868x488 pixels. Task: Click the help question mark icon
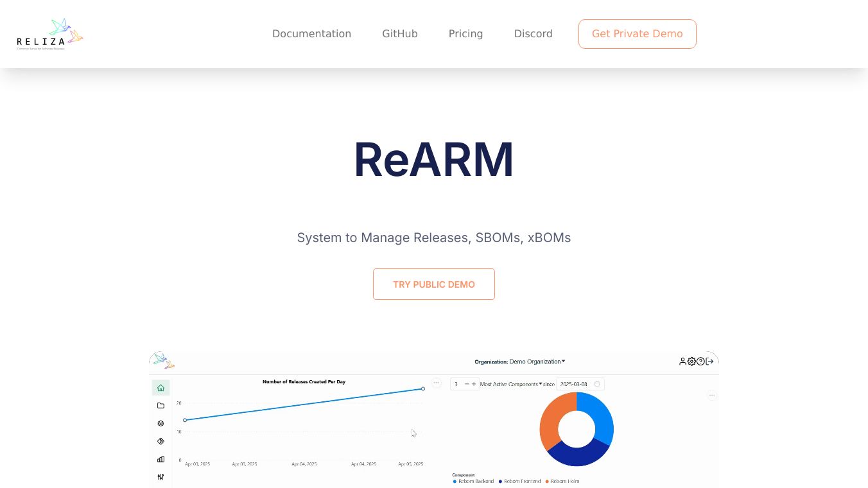tap(700, 362)
